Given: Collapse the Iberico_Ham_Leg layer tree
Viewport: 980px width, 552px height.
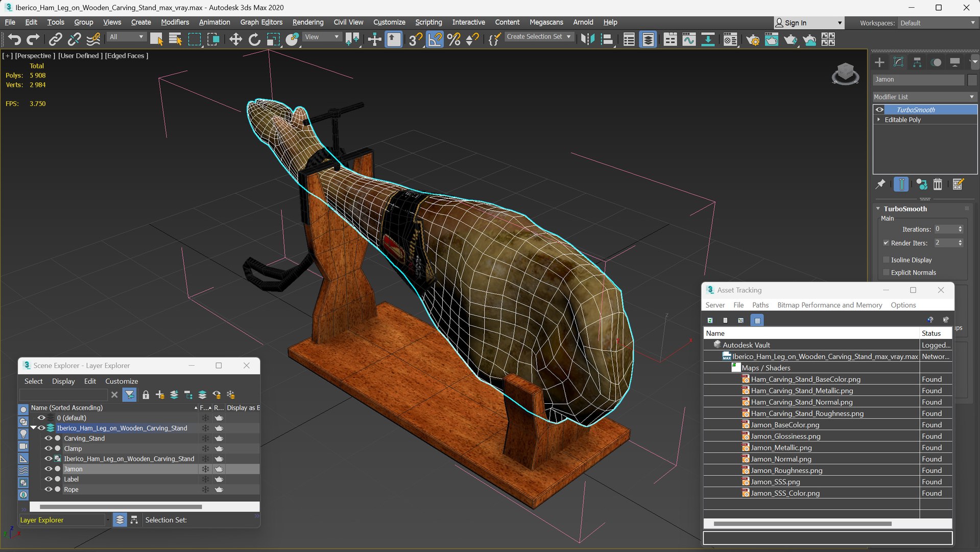Looking at the screenshot, I should pos(34,428).
